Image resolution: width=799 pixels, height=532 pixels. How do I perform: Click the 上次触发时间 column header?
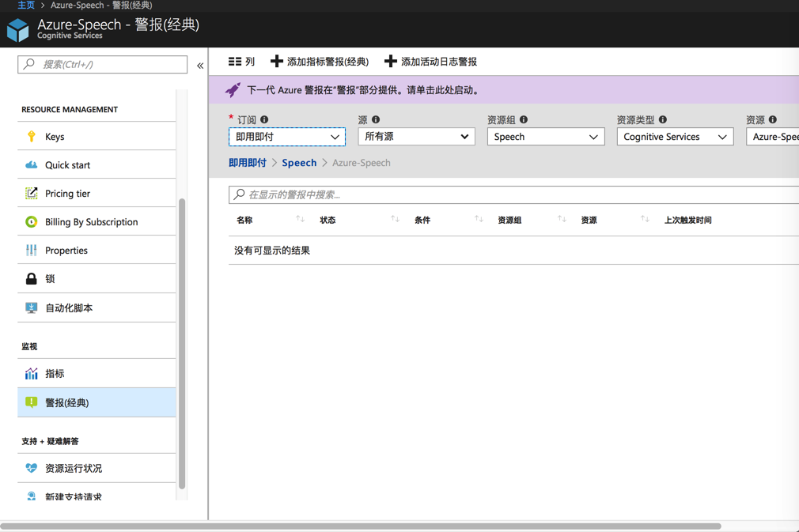tap(688, 220)
